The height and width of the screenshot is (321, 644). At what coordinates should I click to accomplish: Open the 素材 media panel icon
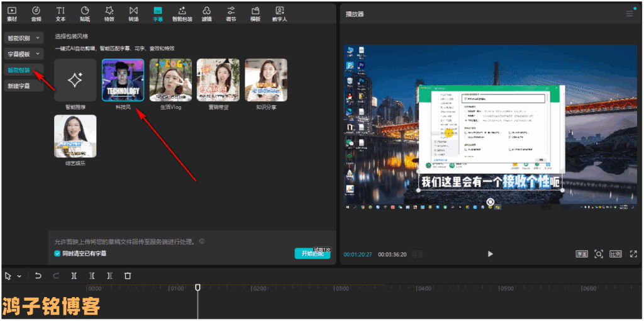coord(12,13)
